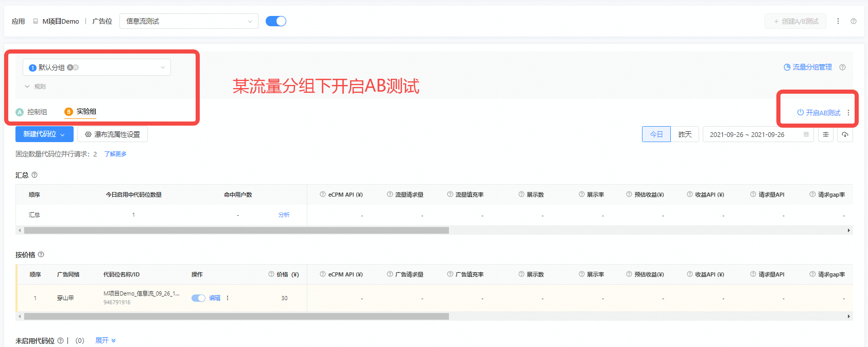Image resolution: width=868 pixels, height=347 pixels.
Task: Click the help icon next to 汇总 heading
Action: (x=34, y=175)
